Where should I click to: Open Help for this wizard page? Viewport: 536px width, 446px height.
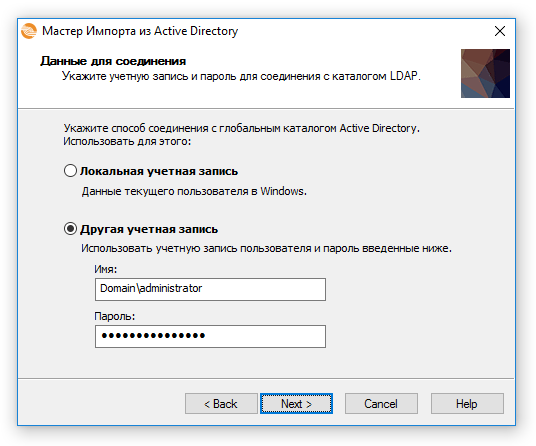click(467, 403)
